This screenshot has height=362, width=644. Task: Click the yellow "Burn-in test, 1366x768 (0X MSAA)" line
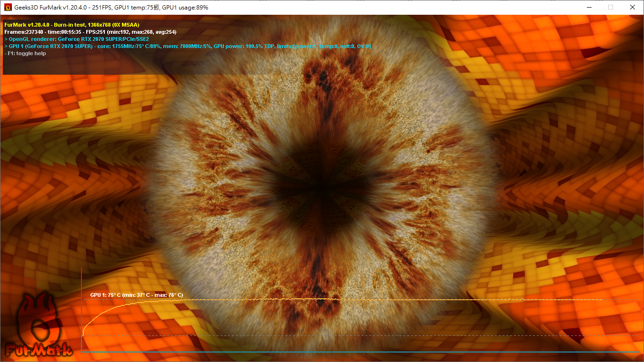(x=71, y=25)
